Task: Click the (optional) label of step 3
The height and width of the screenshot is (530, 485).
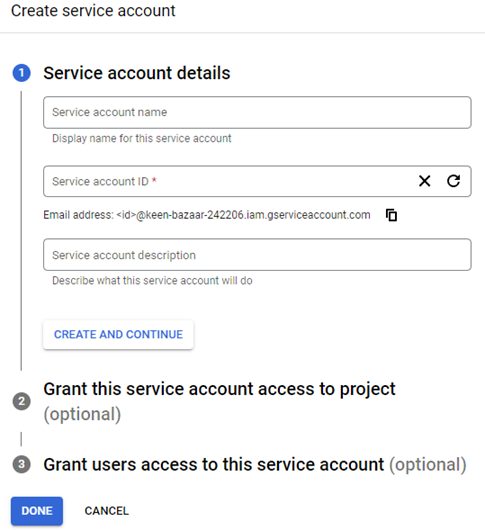Action: (x=428, y=465)
